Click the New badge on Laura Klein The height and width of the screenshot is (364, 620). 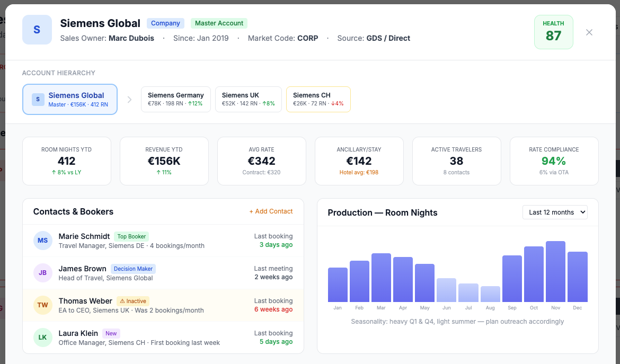[x=111, y=334]
